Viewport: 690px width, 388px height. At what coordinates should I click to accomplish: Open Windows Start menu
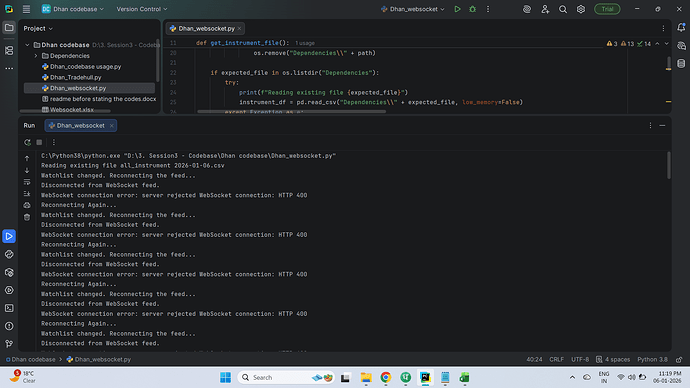coord(225,377)
